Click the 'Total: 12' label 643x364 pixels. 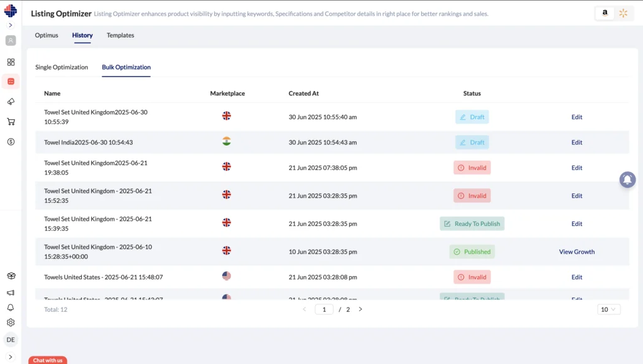pyautogui.click(x=56, y=309)
